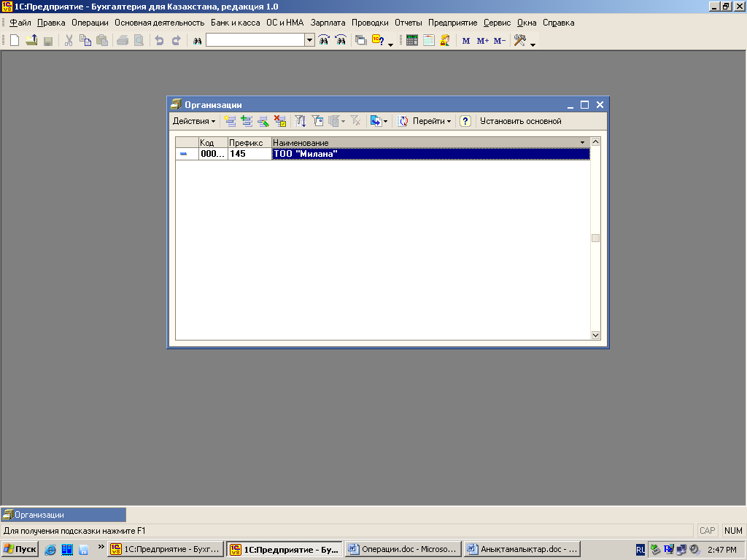747x560 pixels.
Task: Click in the toolbar search input field
Action: 255,41
